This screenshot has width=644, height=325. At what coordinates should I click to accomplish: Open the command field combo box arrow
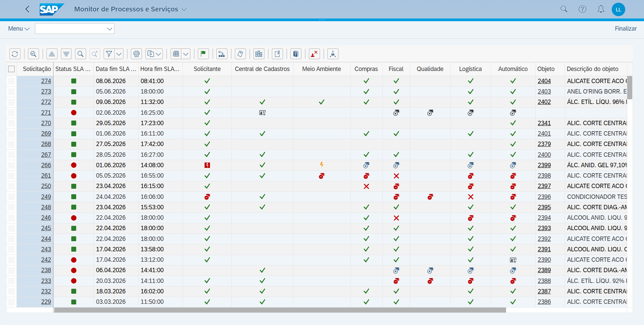click(109, 29)
